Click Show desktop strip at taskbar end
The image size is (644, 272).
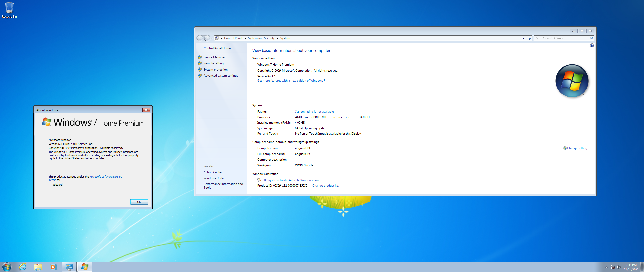[642, 267]
